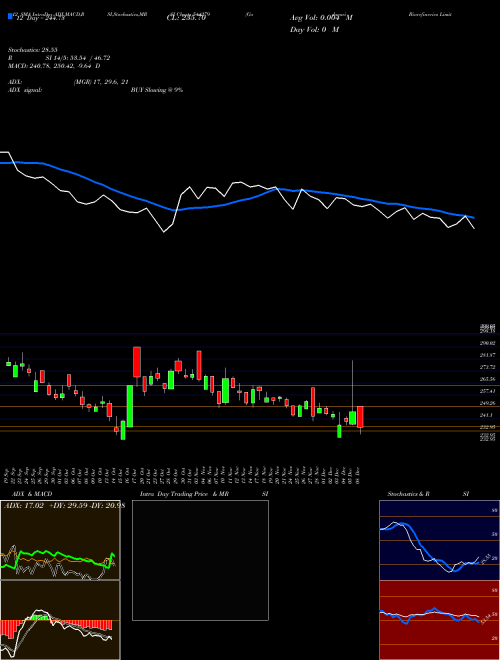Click the 'ADX: 17.02 +DY: 29.59 -DY: 20.98' header

pos(64,505)
